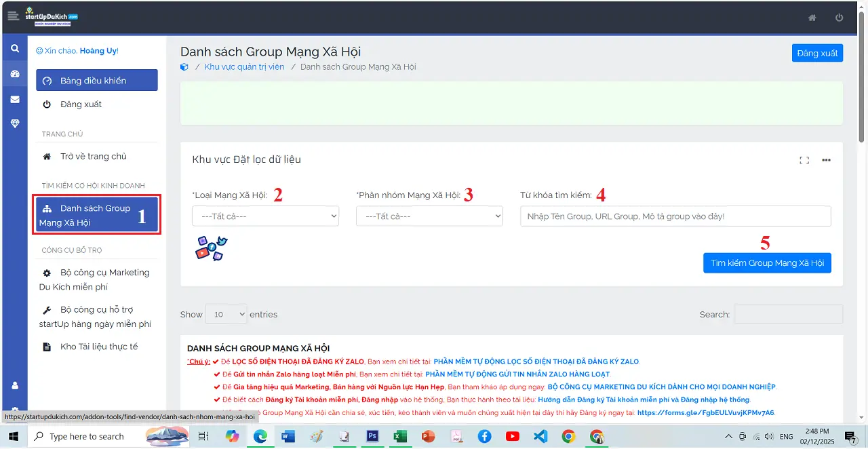Toggle fullscreen for the data filter panel
Screen dimensions: 868x449
pos(804,160)
